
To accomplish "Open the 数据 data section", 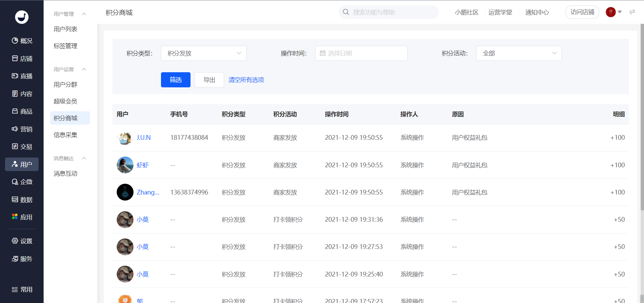I will [x=22, y=200].
